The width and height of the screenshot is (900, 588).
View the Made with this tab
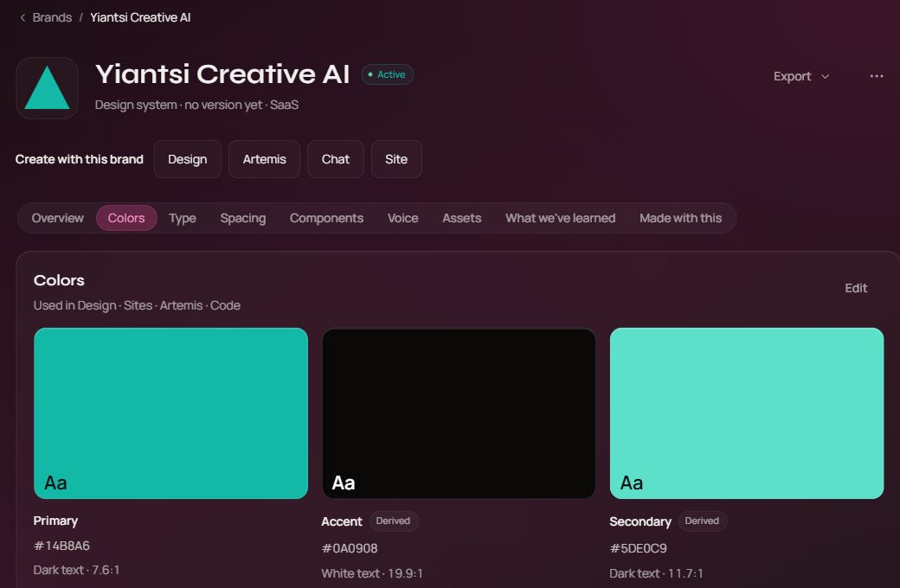[681, 218]
